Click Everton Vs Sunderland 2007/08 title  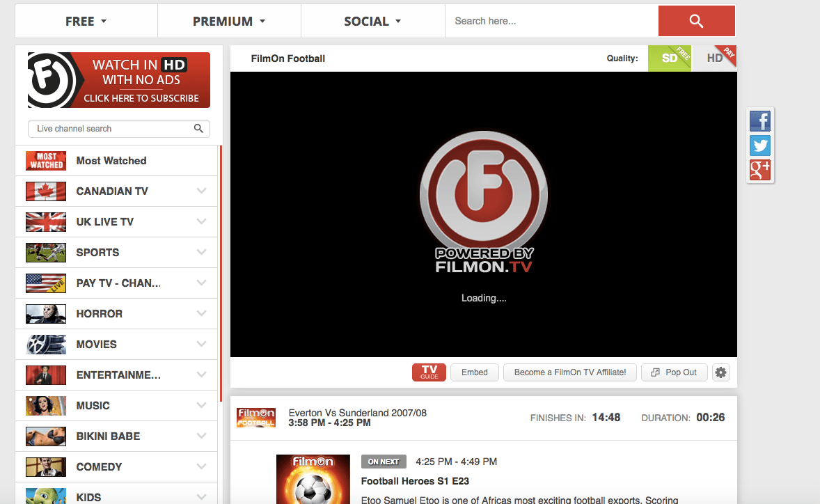(357, 413)
